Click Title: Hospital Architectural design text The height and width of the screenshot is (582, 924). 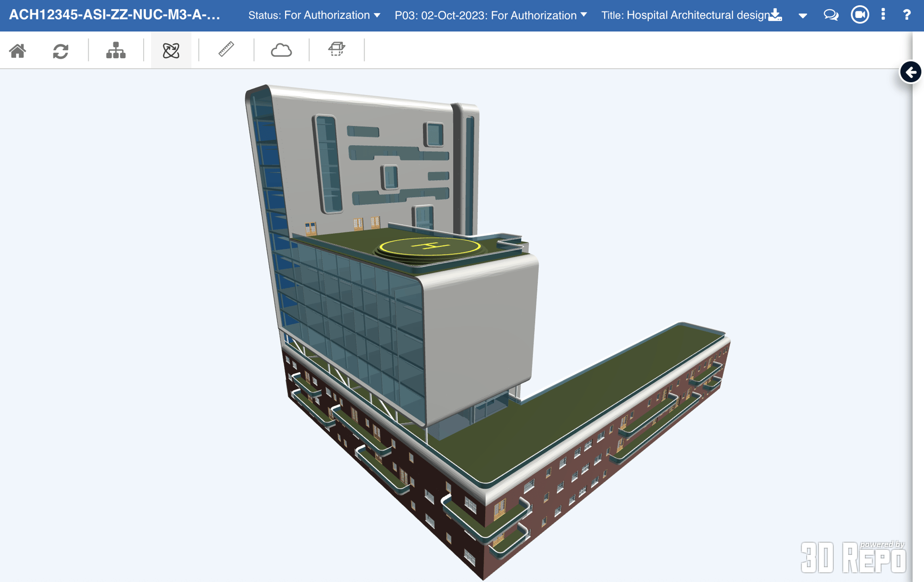click(x=685, y=15)
